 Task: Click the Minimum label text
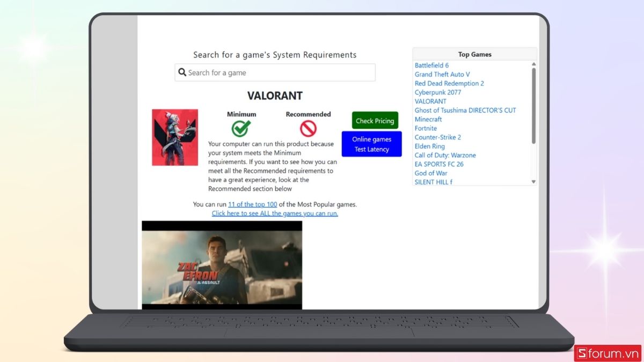coord(241,114)
